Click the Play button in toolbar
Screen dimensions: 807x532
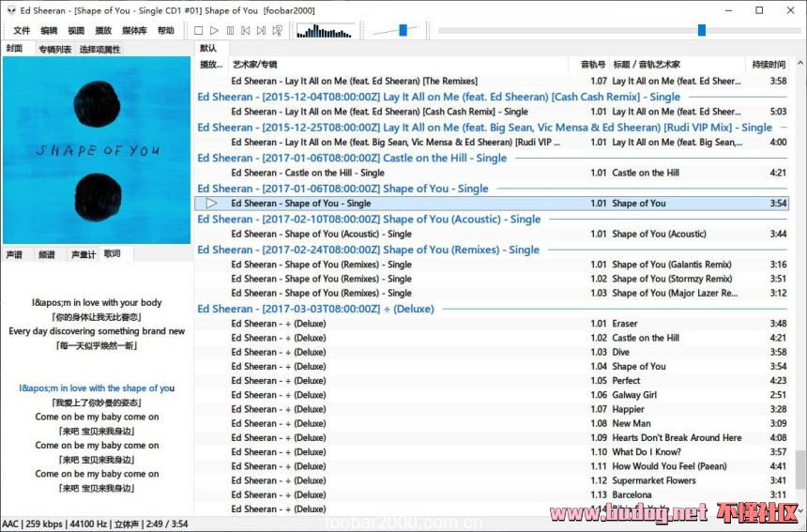coord(214,31)
